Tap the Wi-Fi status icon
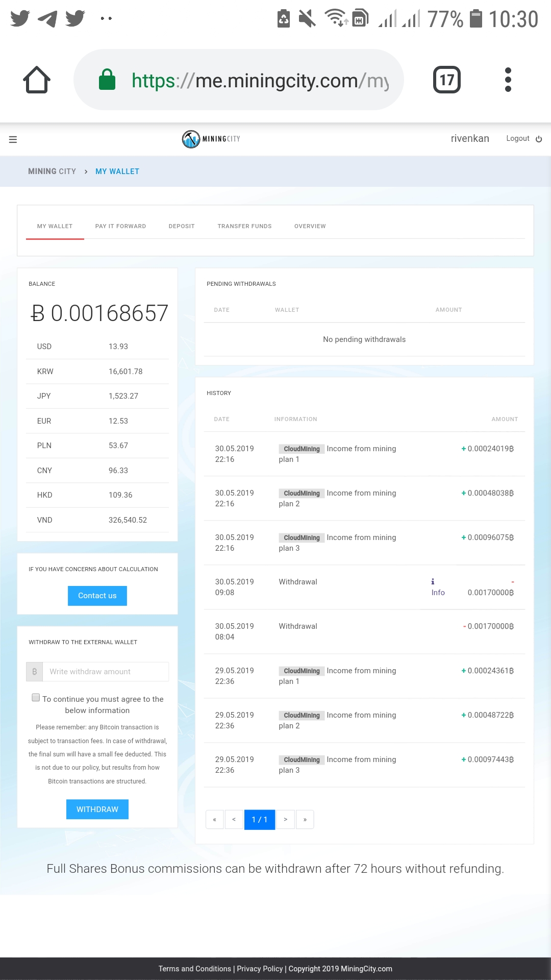Viewport: 551px width, 980px height. click(x=336, y=18)
